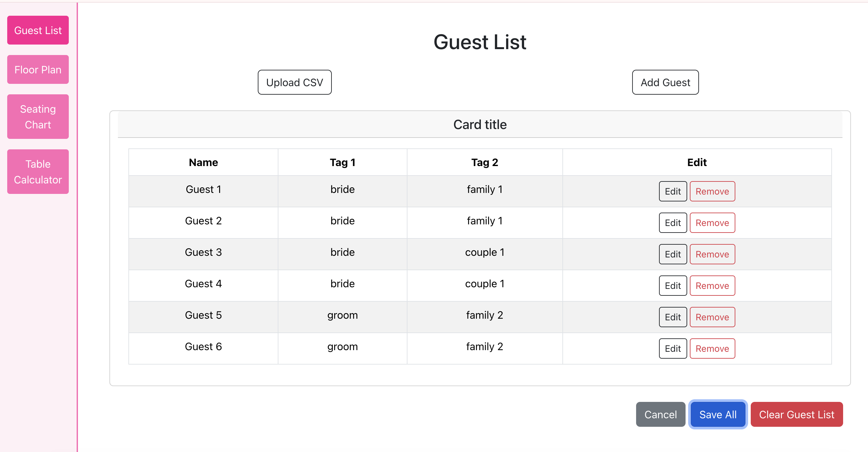Screen dimensions: 868x452
Task: Click the 'Guest List' page heading
Action: [x=480, y=42]
